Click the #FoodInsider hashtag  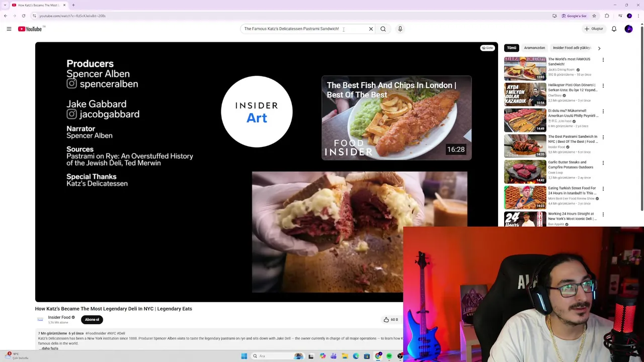pyautogui.click(x=96, y=333)
